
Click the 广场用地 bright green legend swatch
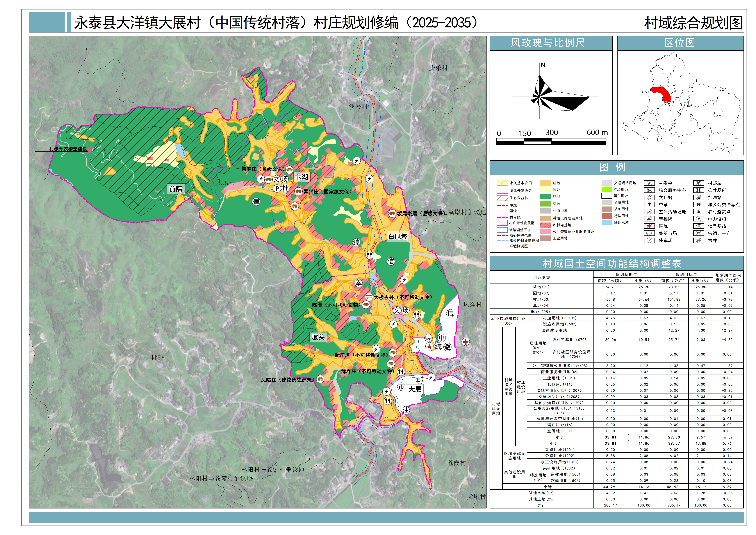[x=606, y=189]
